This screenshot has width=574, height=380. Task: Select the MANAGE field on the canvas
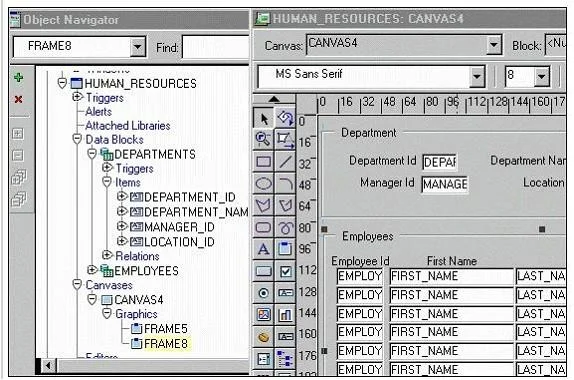click(x=445, y=184)
